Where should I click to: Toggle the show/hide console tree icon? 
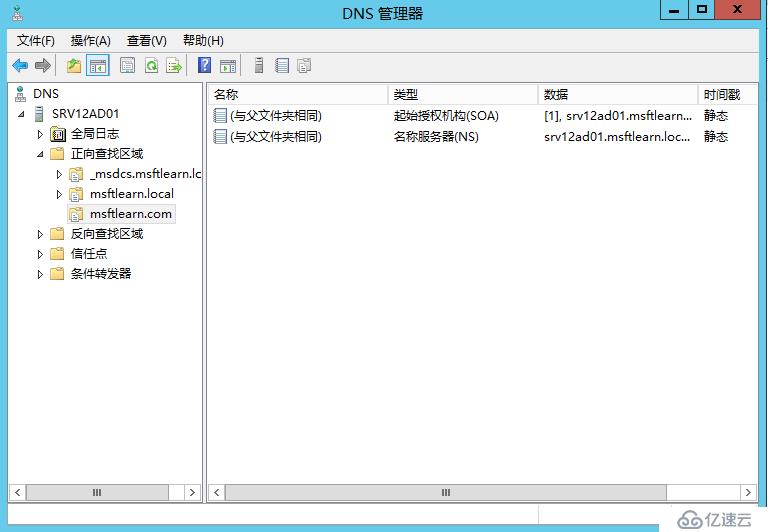pyautogui.click(x=97, y=66)
